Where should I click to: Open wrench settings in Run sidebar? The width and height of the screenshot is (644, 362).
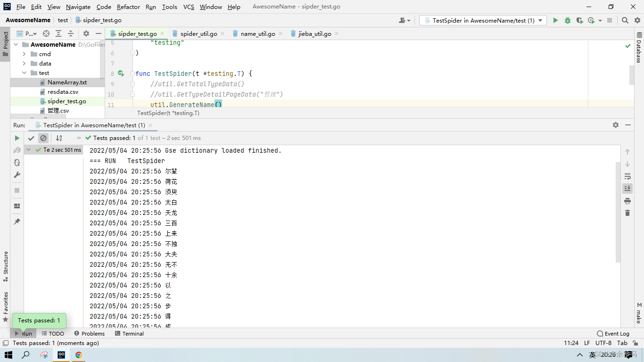click(17, 175)
